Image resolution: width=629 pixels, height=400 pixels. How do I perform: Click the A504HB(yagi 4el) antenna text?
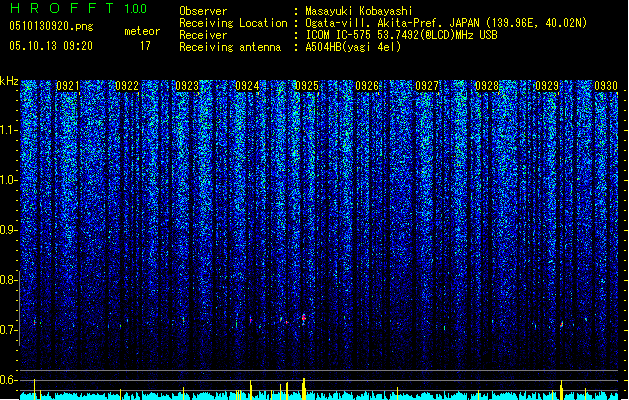click(x=353, y=47)
